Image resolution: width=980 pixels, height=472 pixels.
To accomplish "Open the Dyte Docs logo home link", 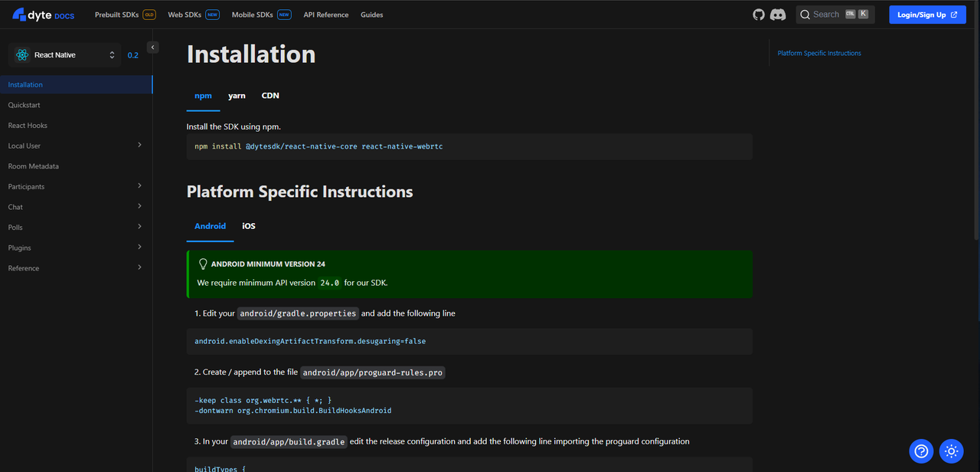I will (43, 15).
